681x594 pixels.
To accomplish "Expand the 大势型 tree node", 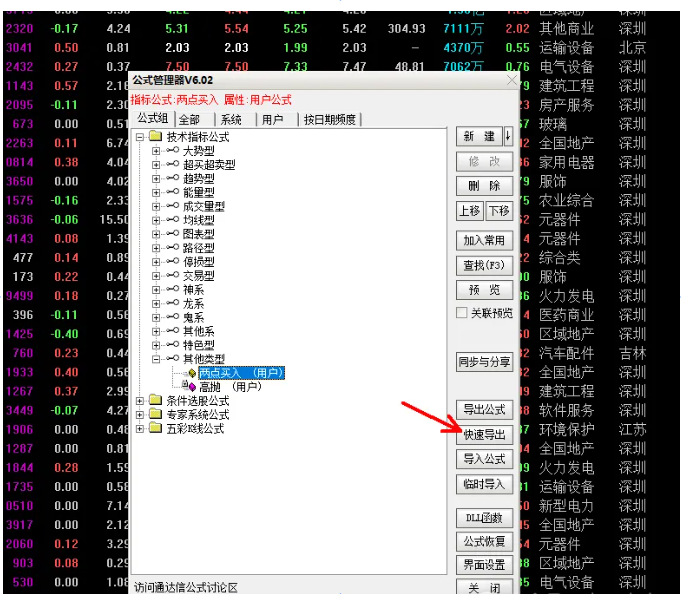I will (x=156, y=151).
